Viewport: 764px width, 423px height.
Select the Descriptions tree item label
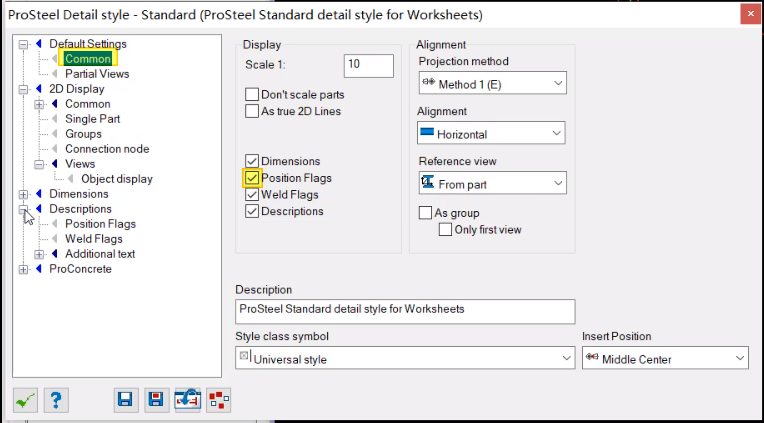tap(80, 209)
